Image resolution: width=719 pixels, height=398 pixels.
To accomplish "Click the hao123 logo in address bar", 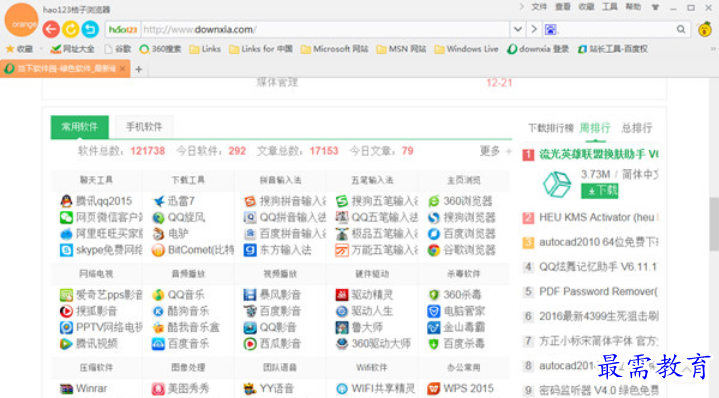I will [123, 30].
